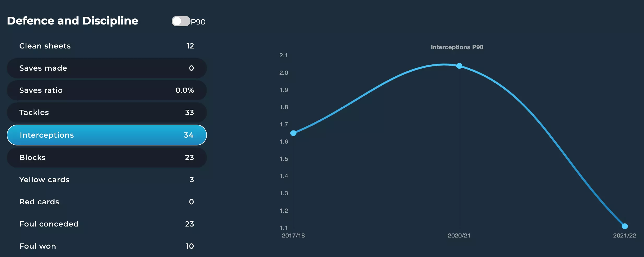Click the Interceptions P90 chart title

(457, 47)
